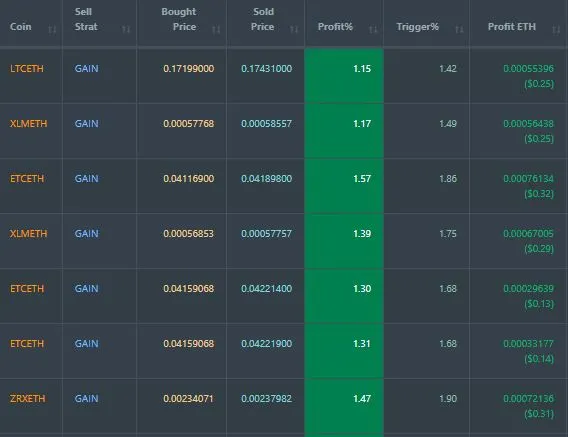Click ETCETH link with 1.30 profit

[x=27, y=288]
